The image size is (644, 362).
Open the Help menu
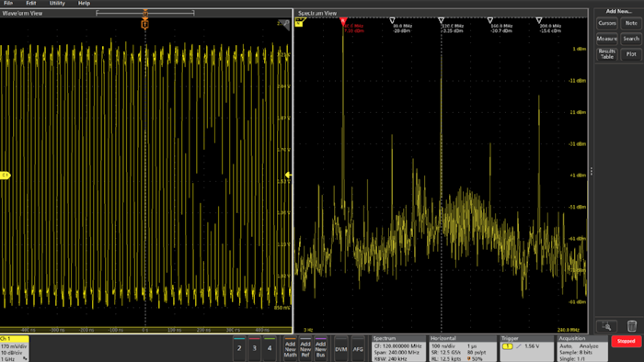(x=84, y=4)
